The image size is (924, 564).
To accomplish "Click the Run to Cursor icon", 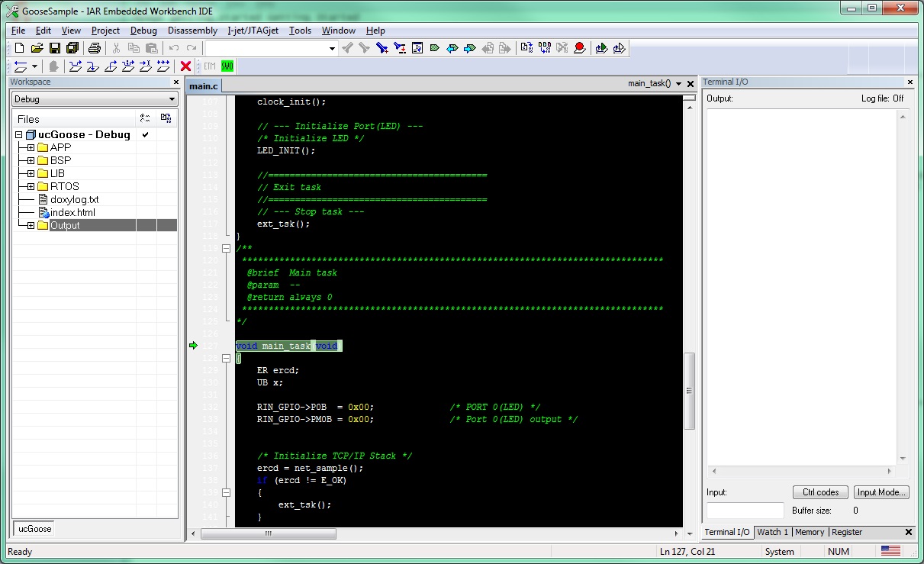I will 146,66.
